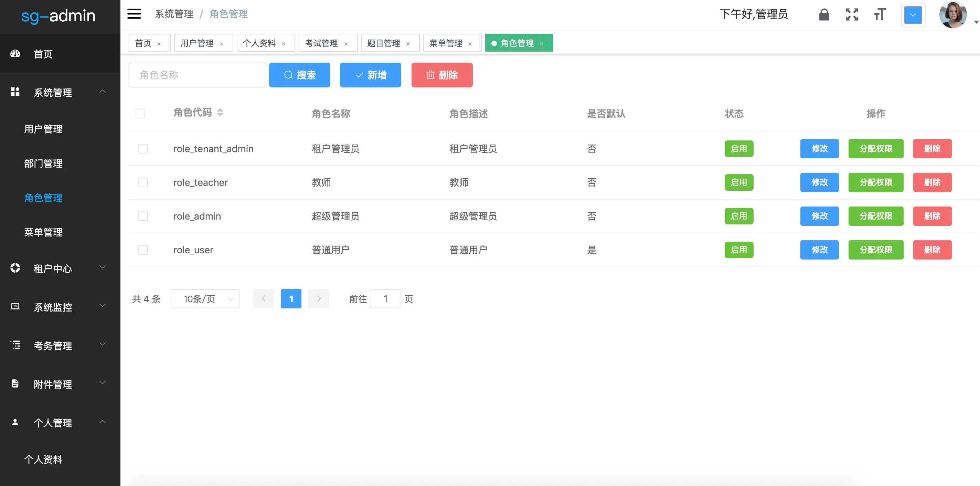Click 分配权限 for role_admin row

[876, 216]
